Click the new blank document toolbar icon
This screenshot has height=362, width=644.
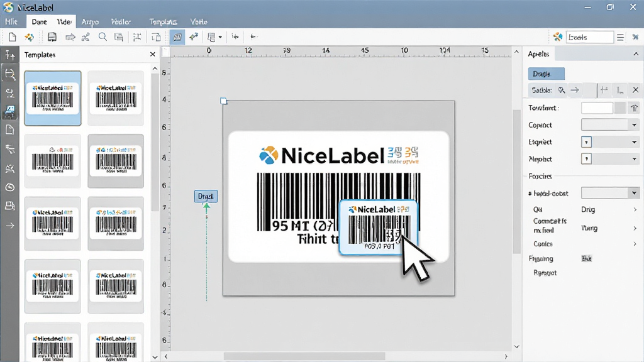click(x=13, y=37)
